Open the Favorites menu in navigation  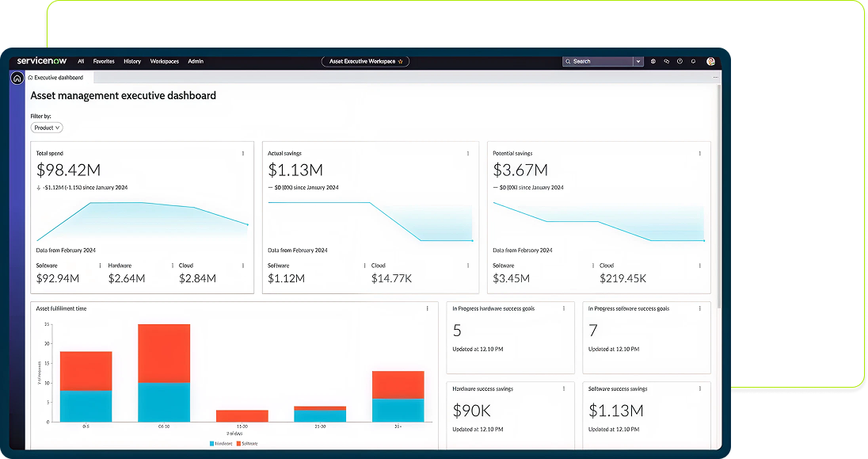(104, 61)
